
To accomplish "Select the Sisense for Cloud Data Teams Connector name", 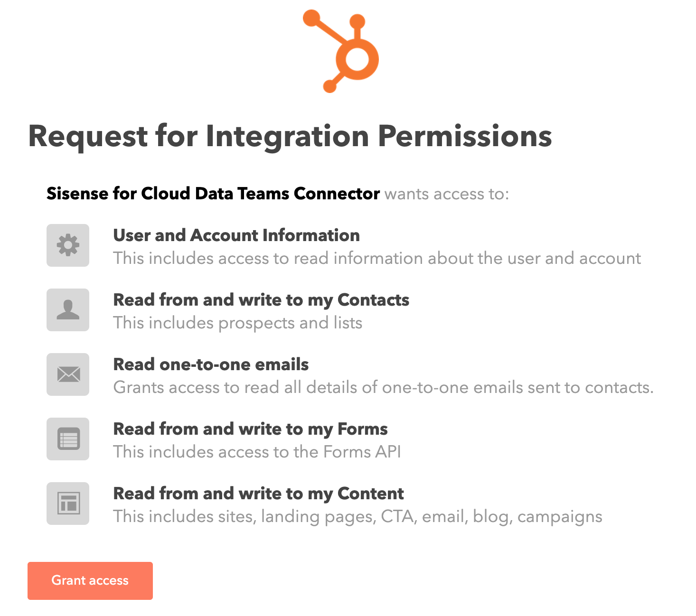I will tap(213, 194).
